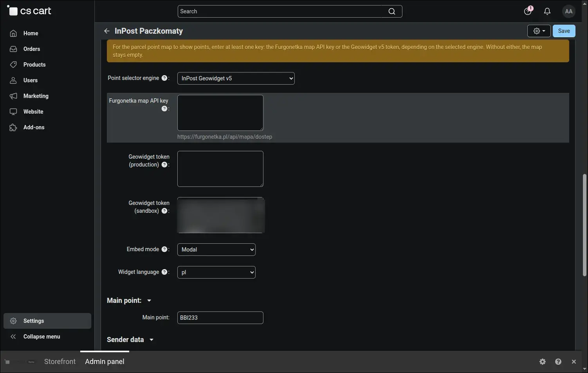Screen dimensions: 588x373
Task: Go back using the arrow beside InPost Paczkomaty
Action: 106,31
